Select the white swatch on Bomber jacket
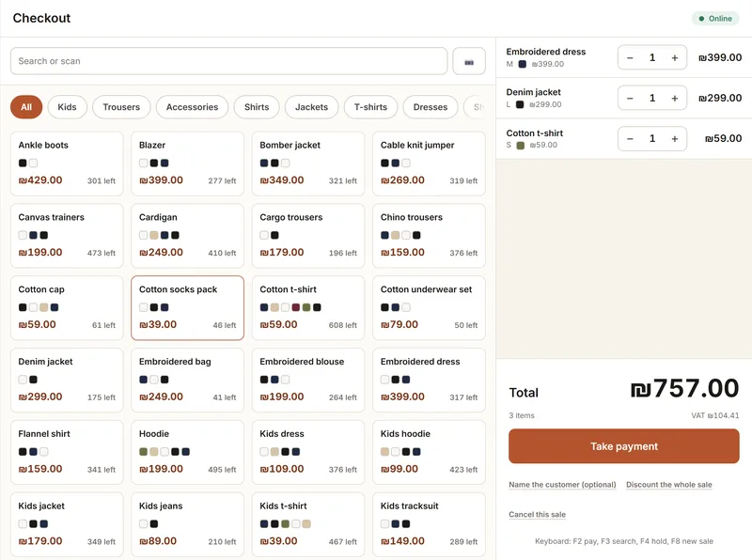This screenshot has height=560, width=752. [286, 163]
